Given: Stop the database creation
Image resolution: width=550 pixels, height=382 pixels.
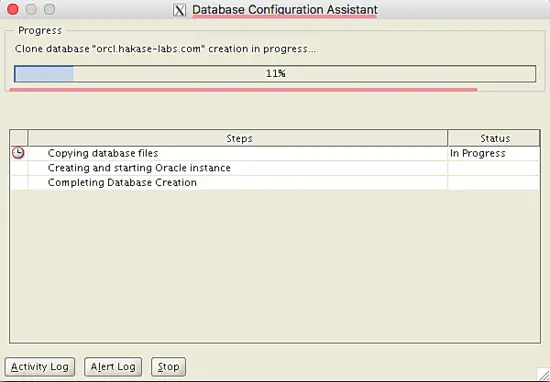Looking at the screenshot, I should click(168, 367).
